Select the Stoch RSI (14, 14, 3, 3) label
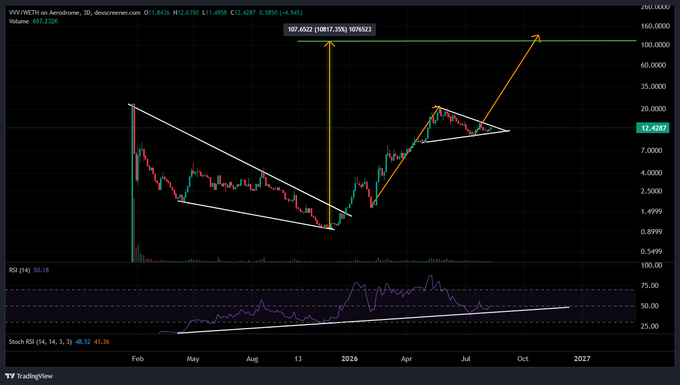This screenshot has height=385, width=680. pos(40,342)
